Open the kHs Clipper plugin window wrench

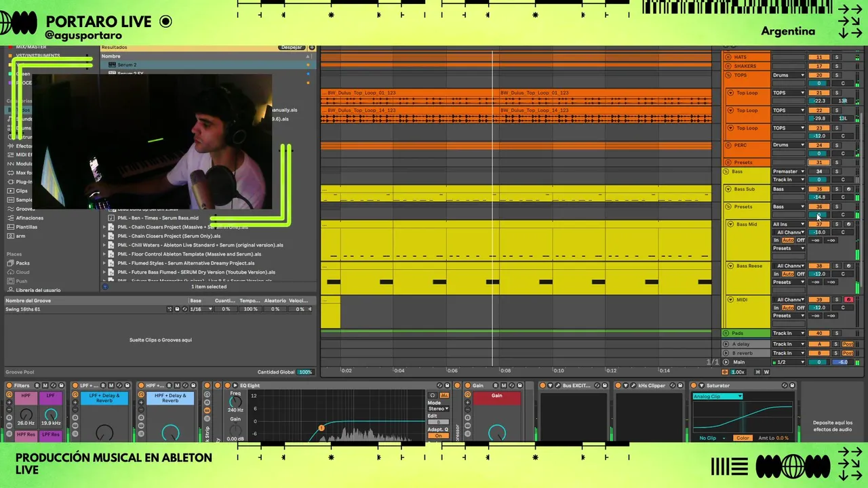633,386
